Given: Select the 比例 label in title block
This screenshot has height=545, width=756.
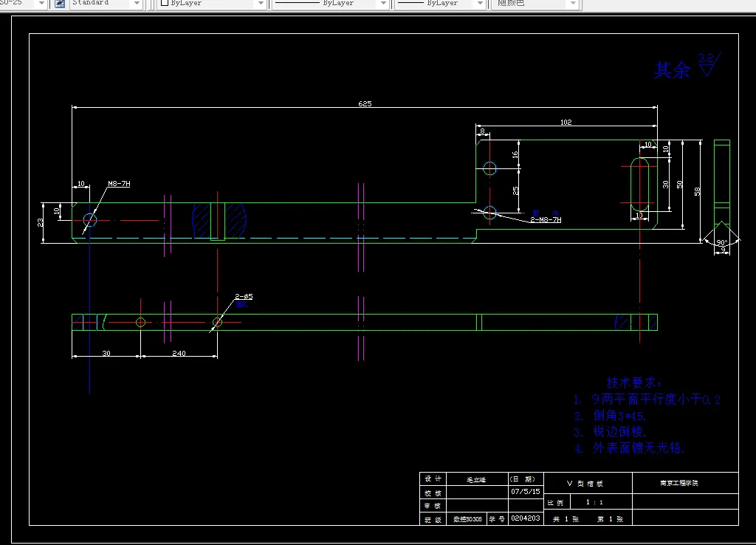Looking at the screenshot, I should (x=557, y=503).
